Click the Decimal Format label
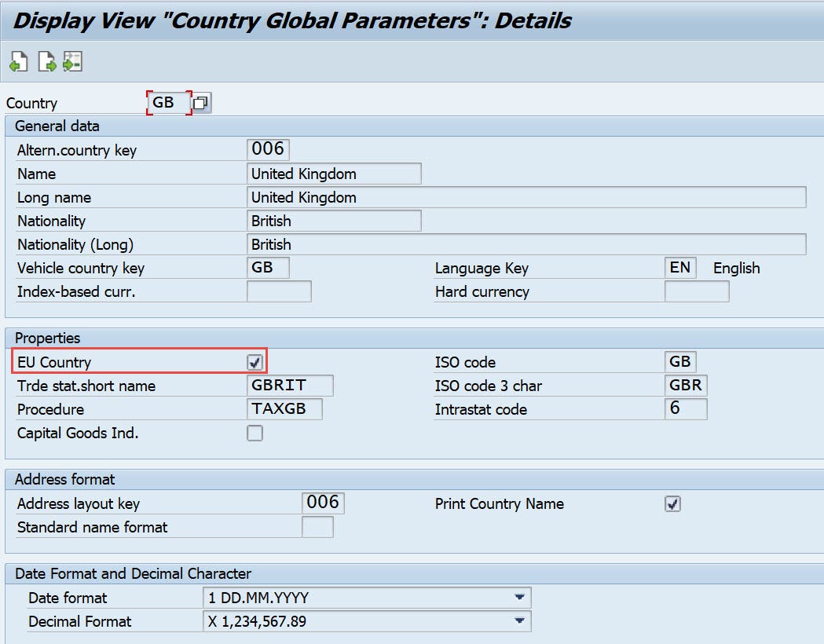Screen dimensions: 824x644 click(80, 621)
